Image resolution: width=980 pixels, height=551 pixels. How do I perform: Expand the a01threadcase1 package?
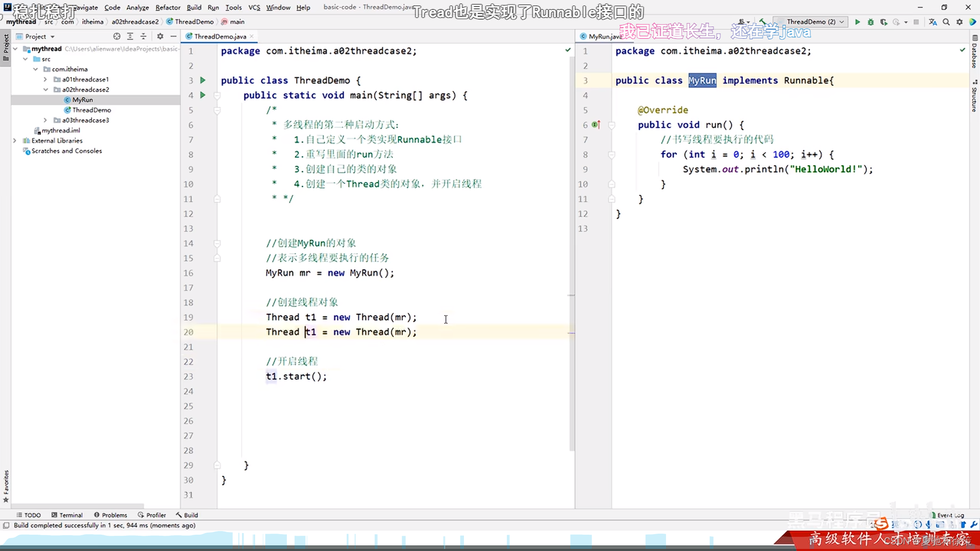[45, 80]
